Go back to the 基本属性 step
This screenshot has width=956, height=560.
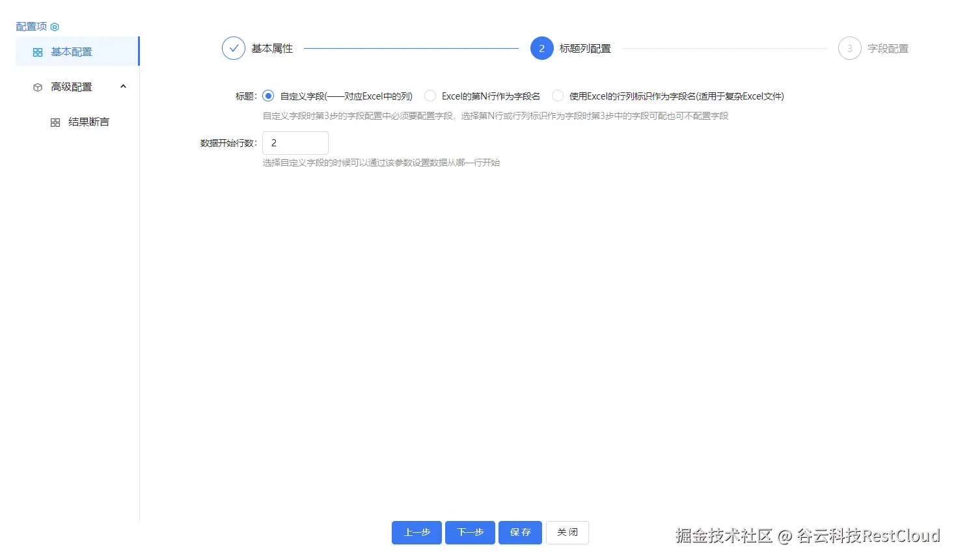(271, 48)
